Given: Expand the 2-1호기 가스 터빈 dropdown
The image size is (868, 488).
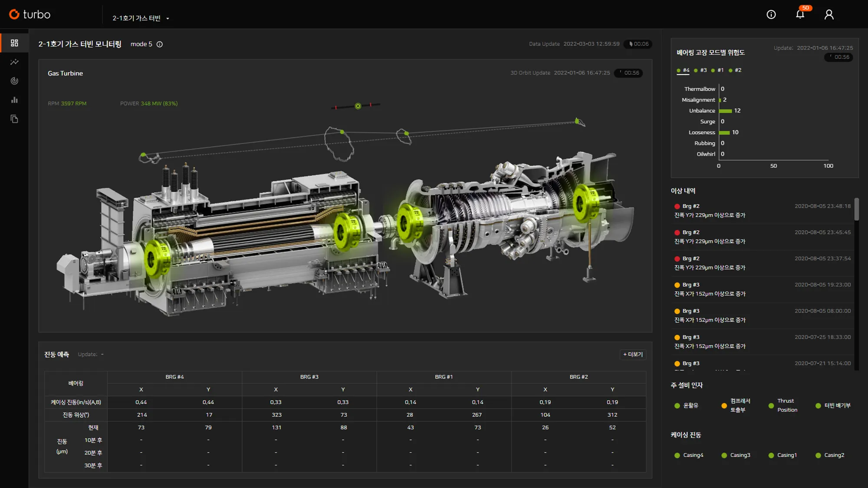Looking at the screenshot, I should pyautogui.click(x=141, y=18).
